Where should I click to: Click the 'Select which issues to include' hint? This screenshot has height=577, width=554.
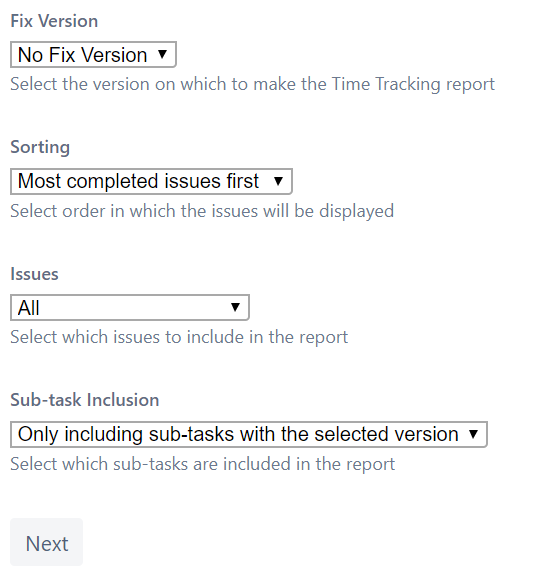pyautogui.click(x=179, y=337)
